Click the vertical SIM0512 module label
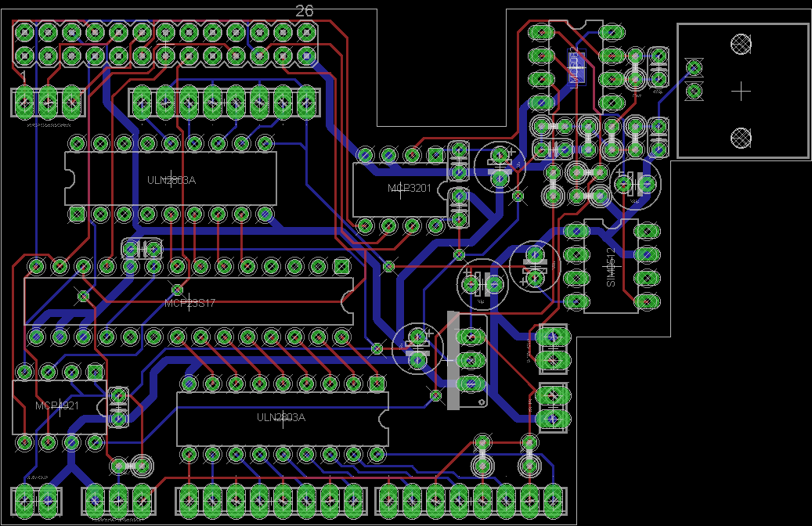The height and width of the screenshot is (526, 812). (611, 267)
